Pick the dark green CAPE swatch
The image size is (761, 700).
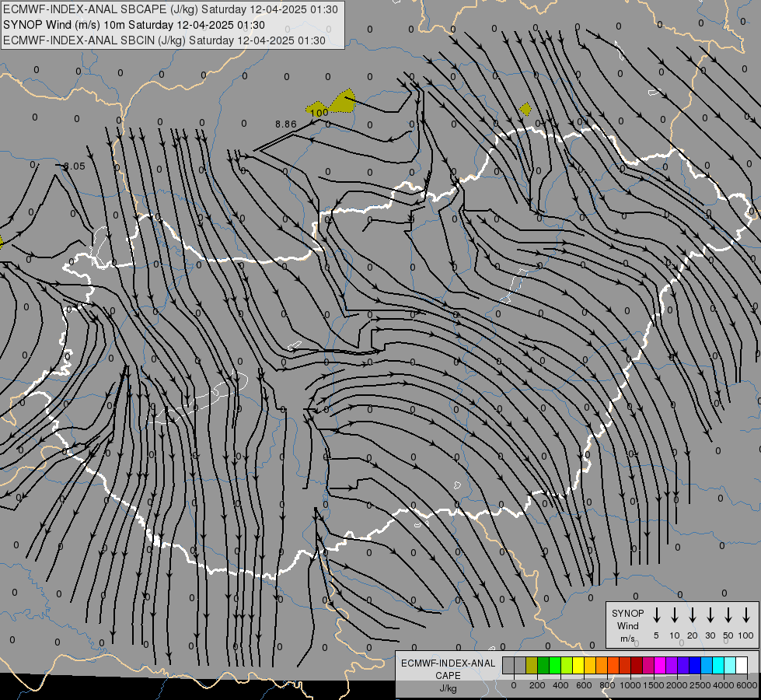coord(543,665)
